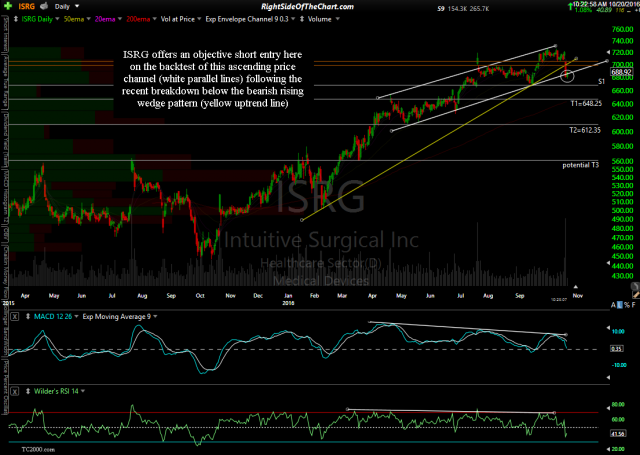Click the 154.3K volume reading at top
This screenshot has height=455, width=640.
point(457,9)
